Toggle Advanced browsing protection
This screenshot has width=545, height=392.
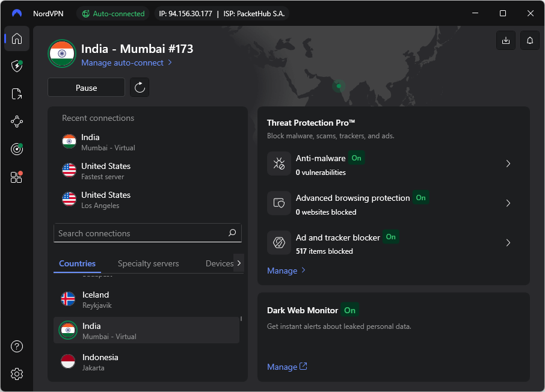click(420, 197)
